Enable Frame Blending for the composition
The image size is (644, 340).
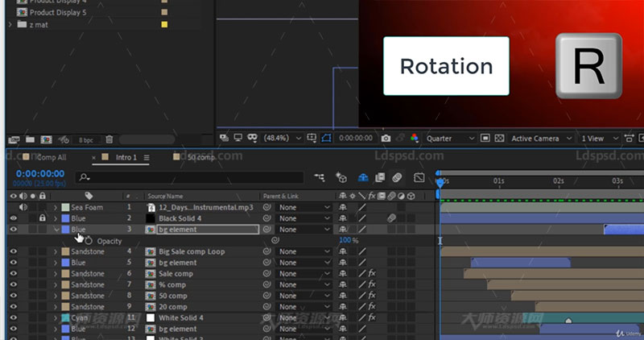(x=380, y=177)
